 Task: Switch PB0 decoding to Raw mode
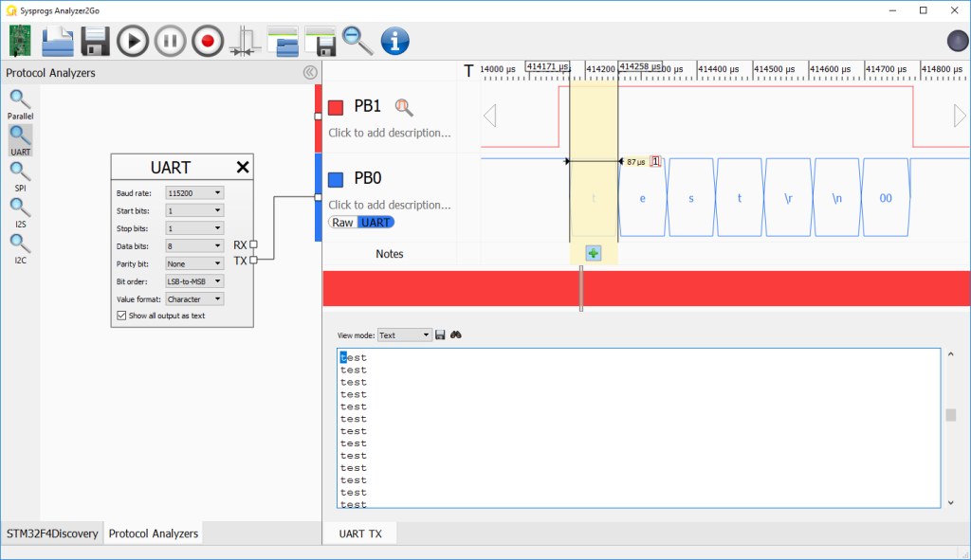[342, 222]
